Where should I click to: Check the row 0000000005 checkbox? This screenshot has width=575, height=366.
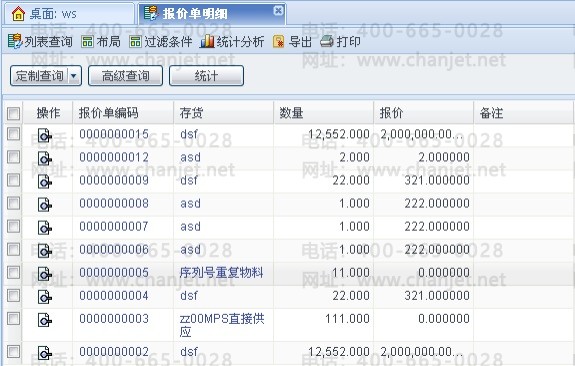14,272
